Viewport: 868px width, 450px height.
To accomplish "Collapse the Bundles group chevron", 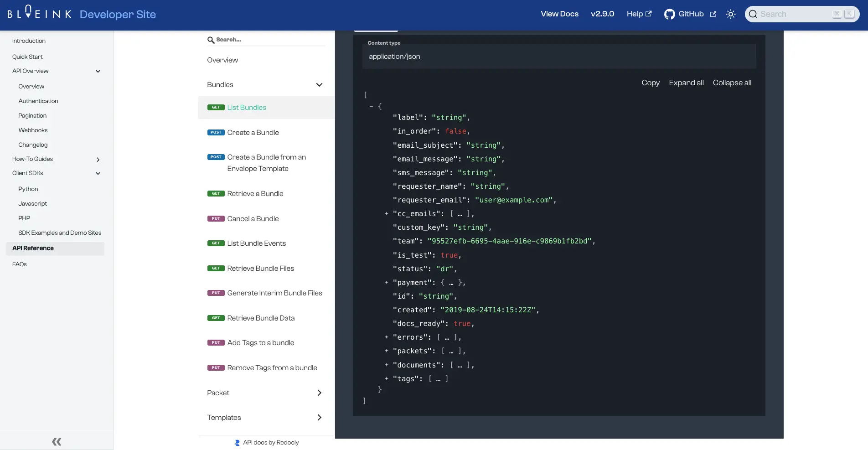I will click(x=319, y=85).
